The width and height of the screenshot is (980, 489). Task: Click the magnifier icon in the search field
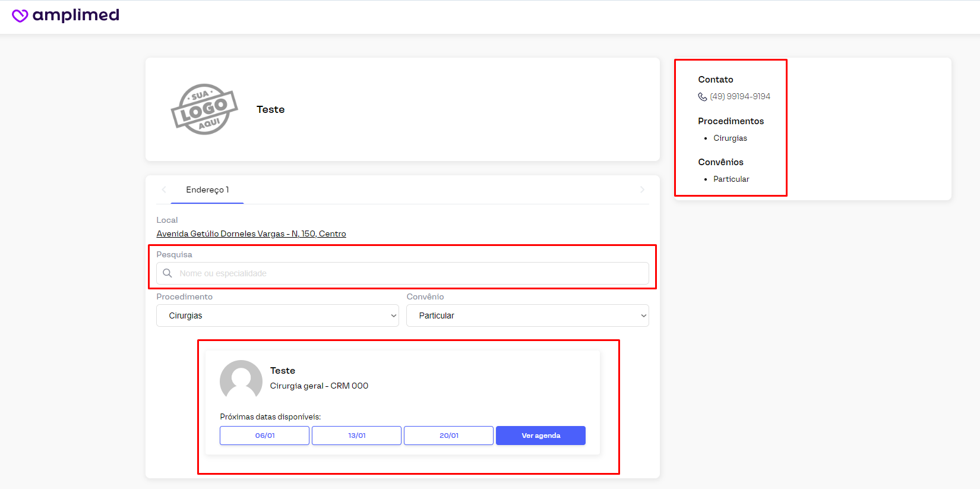167,273
